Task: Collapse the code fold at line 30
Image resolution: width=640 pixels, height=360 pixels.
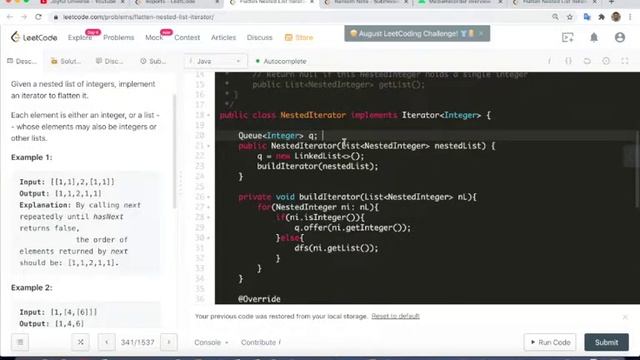Action: pos(209,238)
